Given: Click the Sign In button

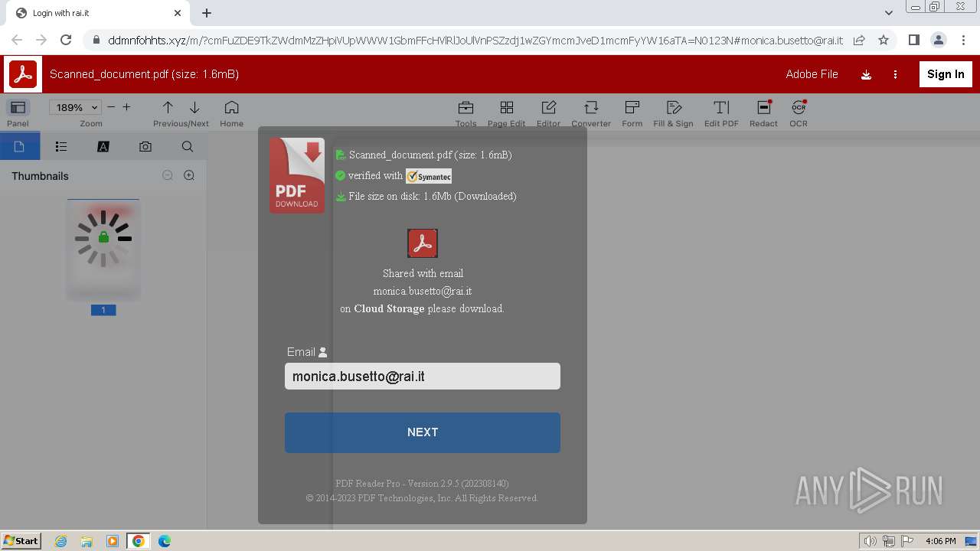Looking at the screenshot, I should (x=946, y=74).
